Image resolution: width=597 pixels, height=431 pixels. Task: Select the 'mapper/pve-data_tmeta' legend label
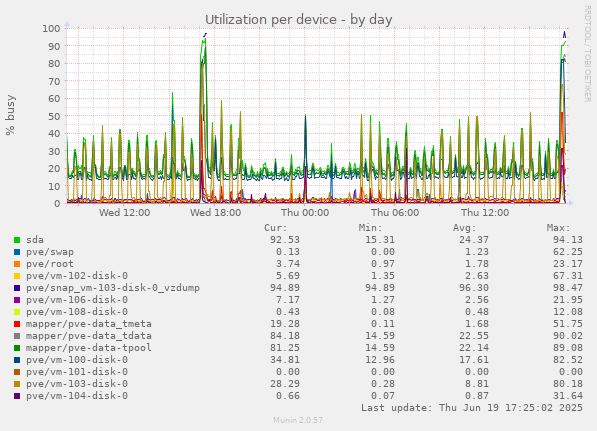[x=89, y=324]
